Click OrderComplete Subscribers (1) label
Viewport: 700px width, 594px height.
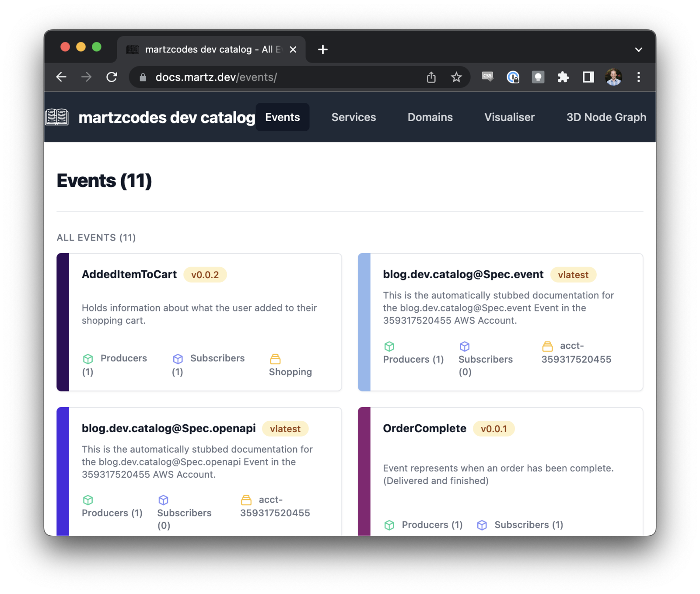528,525
